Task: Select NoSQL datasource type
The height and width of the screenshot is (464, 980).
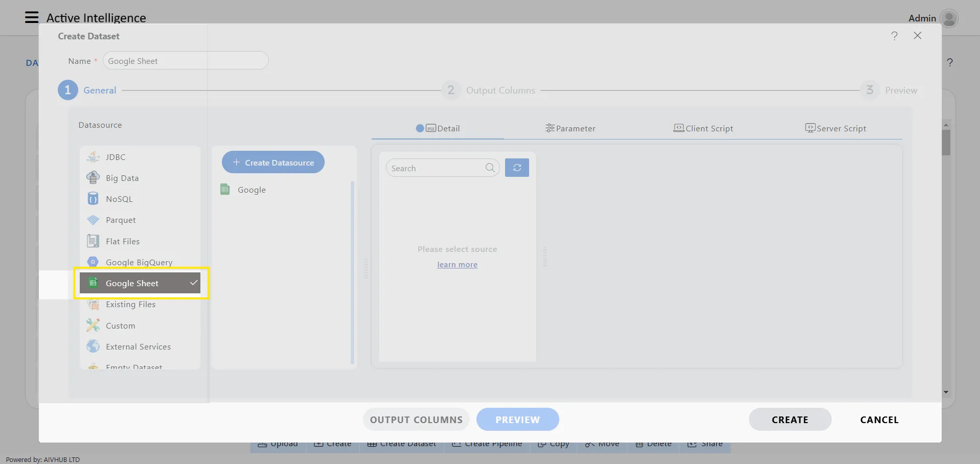Action: pos(140,199)
